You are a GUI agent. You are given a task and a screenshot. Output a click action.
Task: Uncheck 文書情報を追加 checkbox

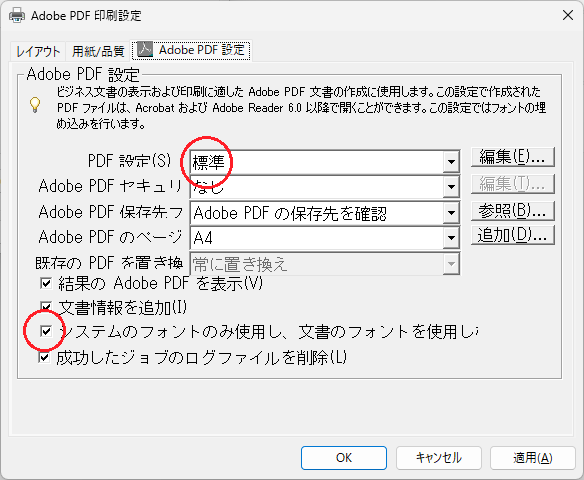46,307
